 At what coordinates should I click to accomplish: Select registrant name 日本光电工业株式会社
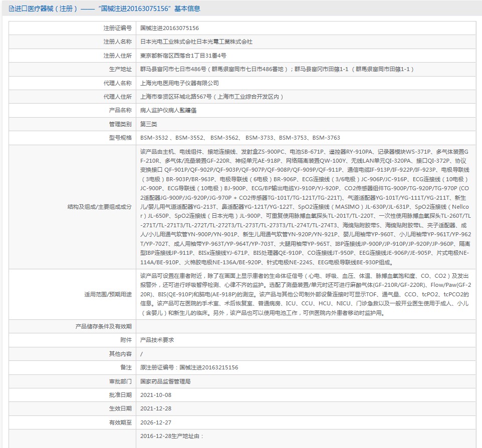168,42
